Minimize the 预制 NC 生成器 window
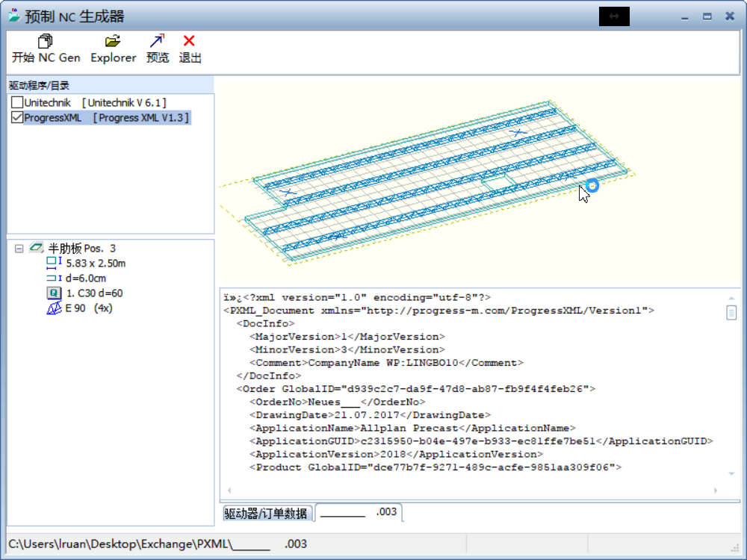 pyautogui.click(x=684, y=16)
